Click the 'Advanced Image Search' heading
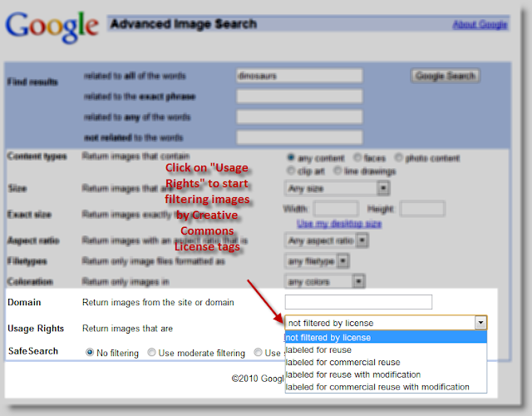The image size is (532, 416). tap(184, 24)
